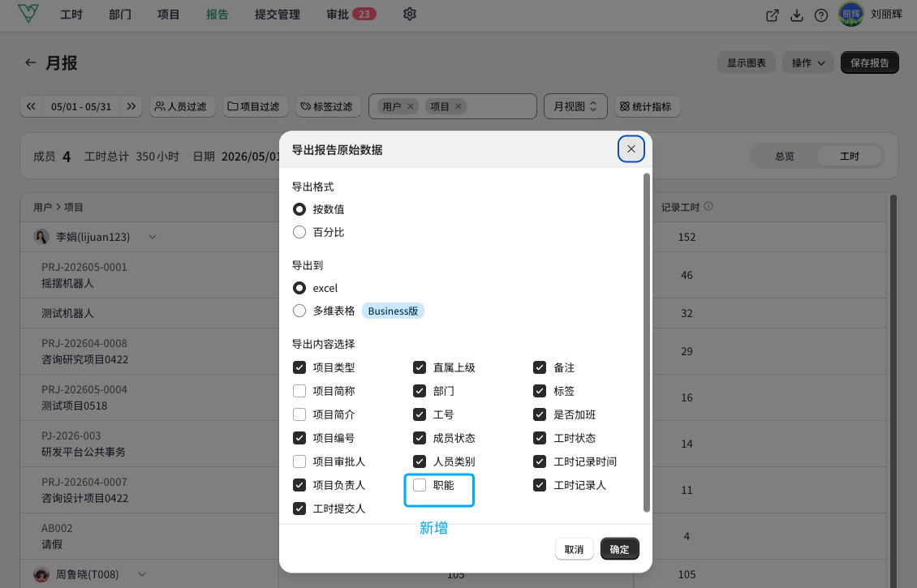Click the page's right-side scrollbar
Viewport: 917px width, 588px height.
pos(893,392)
